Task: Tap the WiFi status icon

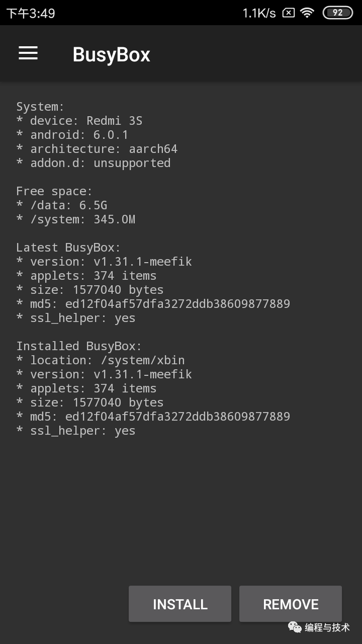Action: pos(307,13)
